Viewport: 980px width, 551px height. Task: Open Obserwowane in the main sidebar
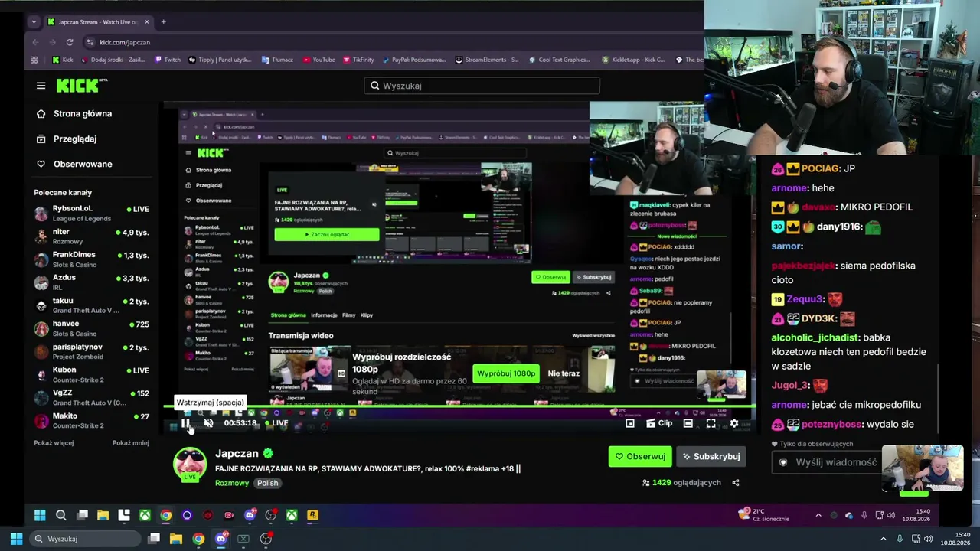(75, 165)
